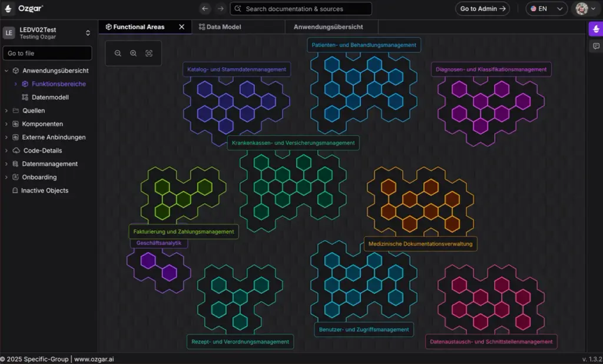
Task: Navigate forward with the right arrow
Action: (x=220, y=9)
